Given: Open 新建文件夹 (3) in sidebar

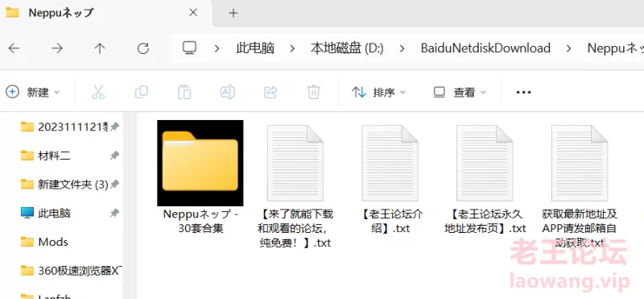Looking at the screenshot, I should click(x=64, y=185).
